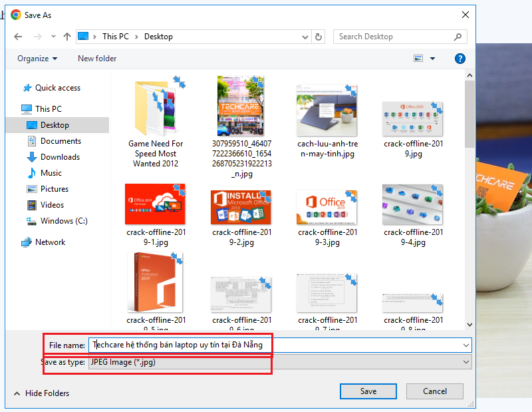
Task: Expand the Organize dropdown menu
Action: pyautogui.click(x=37, y=59)
